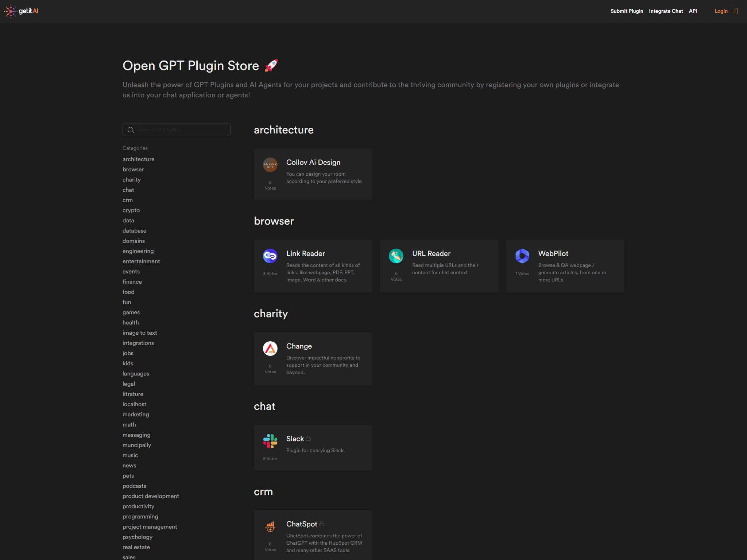
Task: Select the kids category
Action: click(128, 363)
